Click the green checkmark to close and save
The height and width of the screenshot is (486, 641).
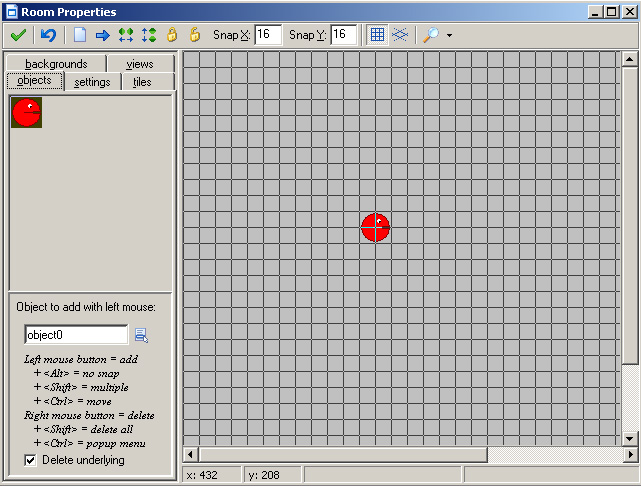point(18,35)
